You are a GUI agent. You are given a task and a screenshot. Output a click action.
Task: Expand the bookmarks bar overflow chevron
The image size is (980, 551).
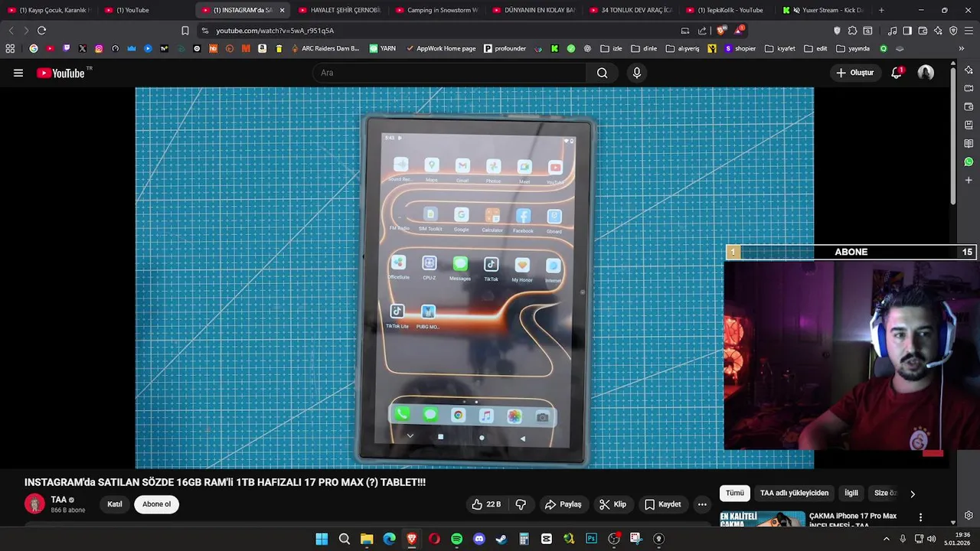tap(961, 48)
